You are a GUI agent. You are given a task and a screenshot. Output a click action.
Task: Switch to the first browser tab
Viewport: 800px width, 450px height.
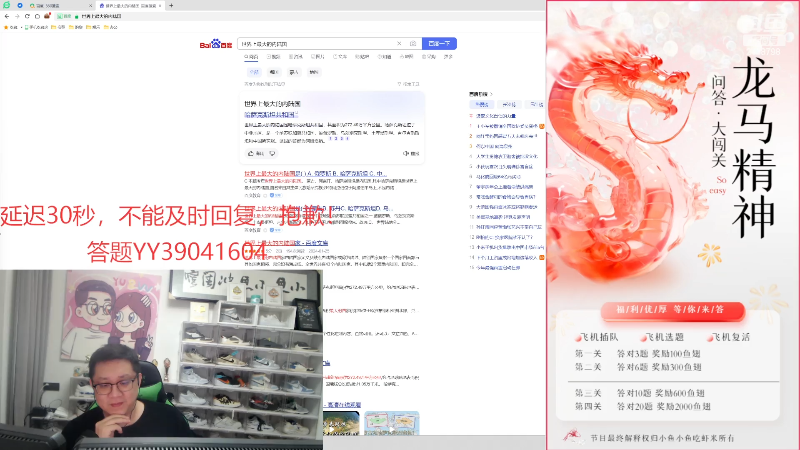tap(59, 6)
